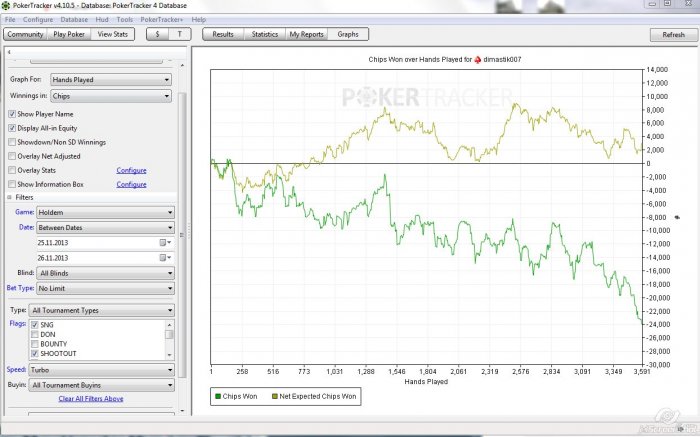This screenshot has width=700, height=437.
Task: Click the Chips Won legend green swatch
Action: [218, 396]
